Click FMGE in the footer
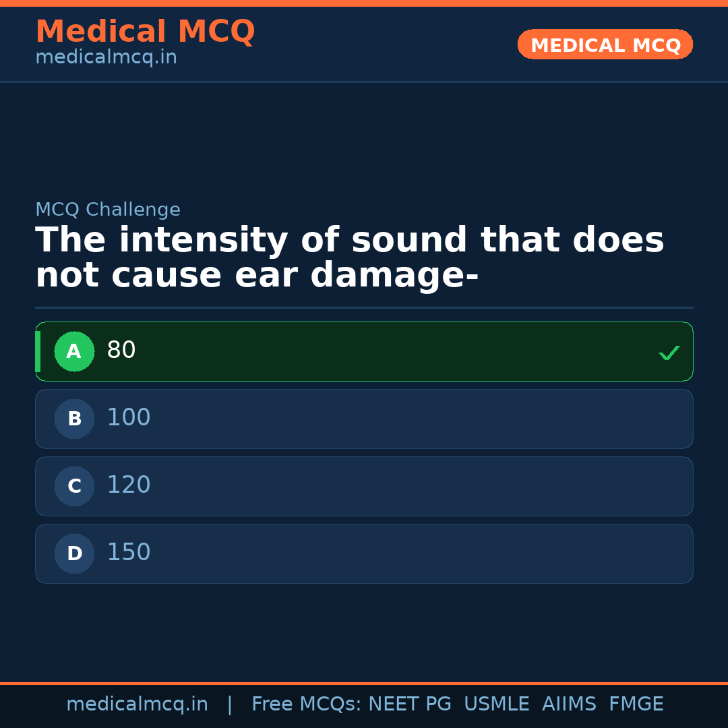The height and width of the screenshot is (728, 728). [x=636, y=704]
